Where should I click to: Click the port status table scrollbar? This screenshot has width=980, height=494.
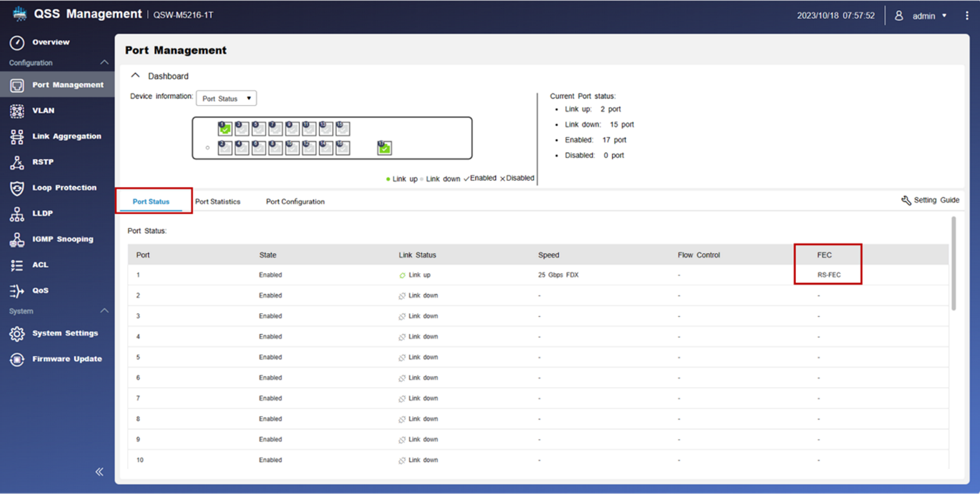pyautogui.click(x=953, y=264)
